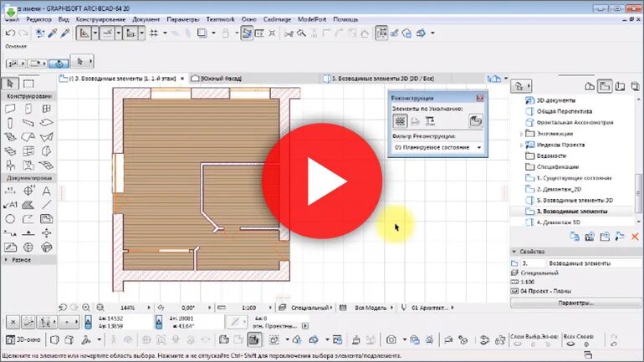The width and height of the screenshot is (644, 362).
Task: Select the Wall tool
Action: pyautogui.click(x=10, y=109)
